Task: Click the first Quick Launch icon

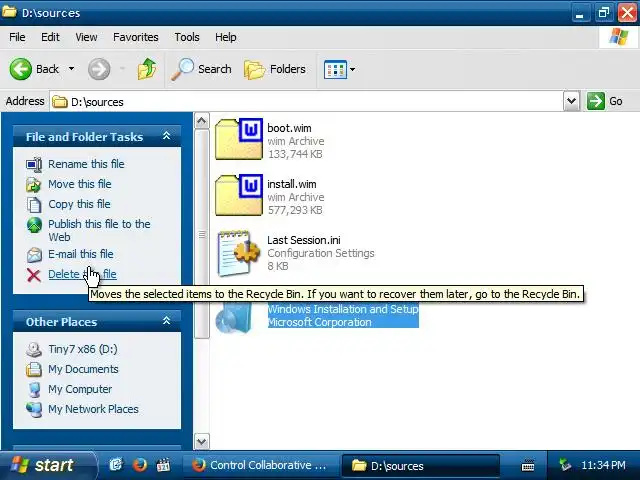Action: pos(117,465)
